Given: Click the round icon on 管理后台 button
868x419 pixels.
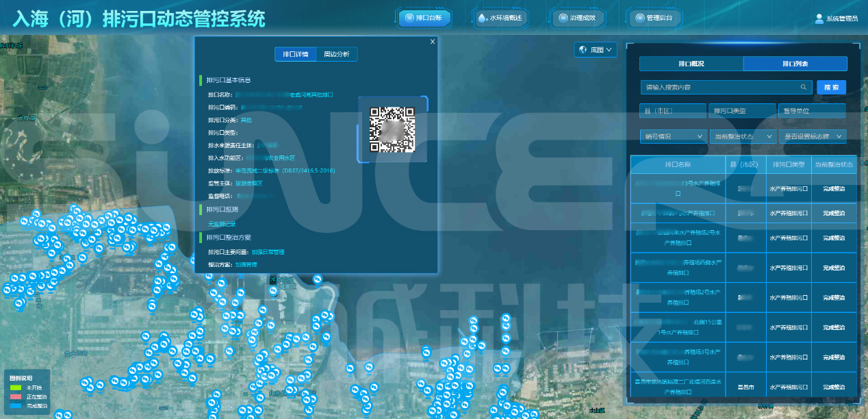Looking at the screenshot, I should (639, 18).
